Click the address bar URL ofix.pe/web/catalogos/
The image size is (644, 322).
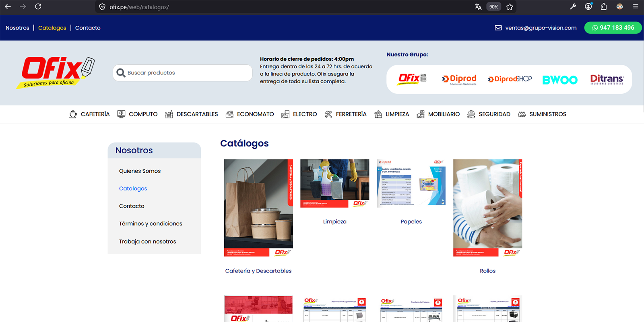point(139,7)
